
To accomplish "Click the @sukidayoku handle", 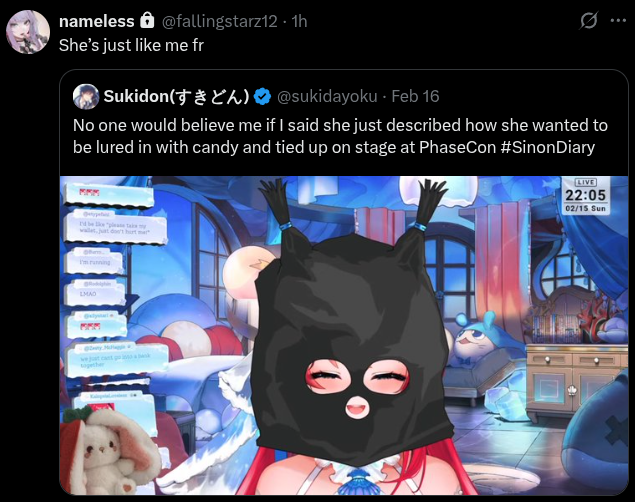I will (x=327, y=96).
